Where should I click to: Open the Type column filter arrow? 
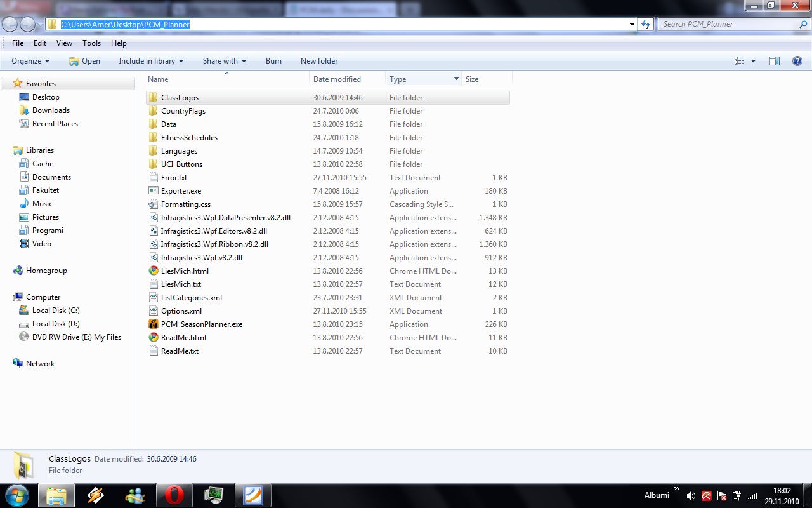(455, 79)
